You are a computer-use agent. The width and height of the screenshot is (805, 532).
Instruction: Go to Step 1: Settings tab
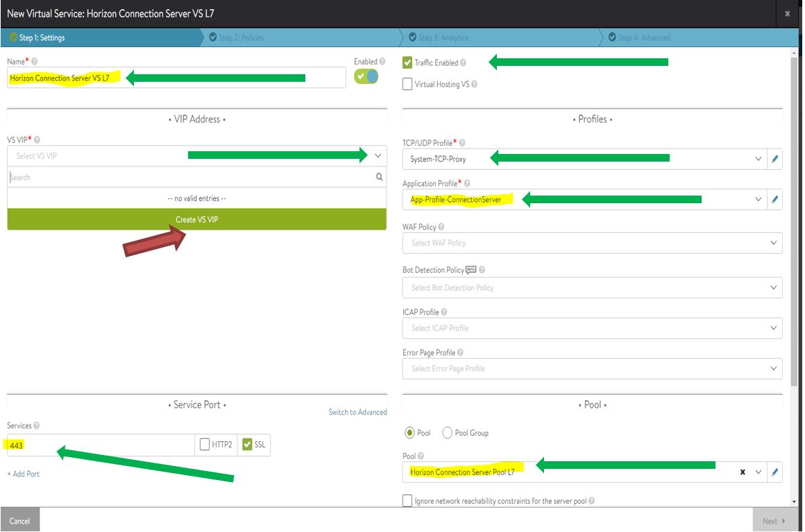coord(101,38)
